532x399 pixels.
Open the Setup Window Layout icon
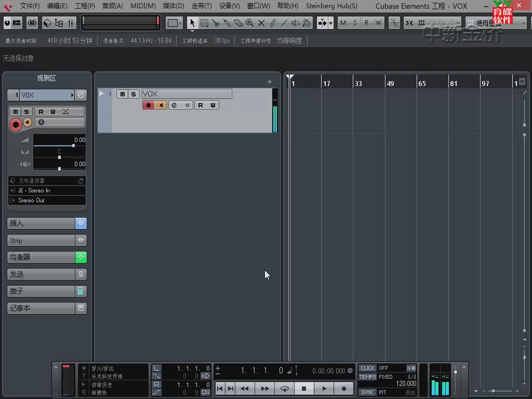point(17,23)
